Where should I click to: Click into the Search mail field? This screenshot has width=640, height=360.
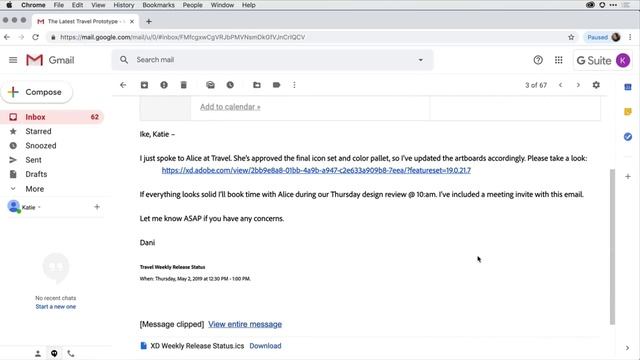coord(272,60)
